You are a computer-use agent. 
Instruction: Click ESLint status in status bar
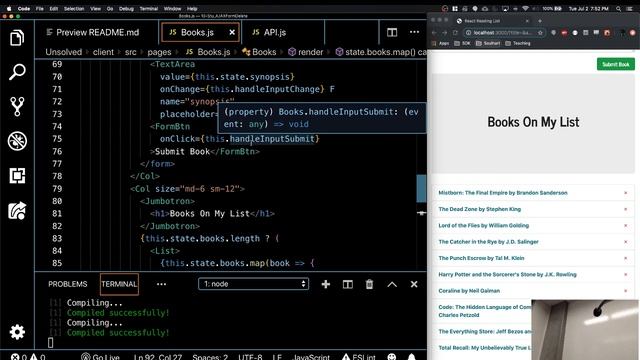pyautogui.click(x=359, y=356)
